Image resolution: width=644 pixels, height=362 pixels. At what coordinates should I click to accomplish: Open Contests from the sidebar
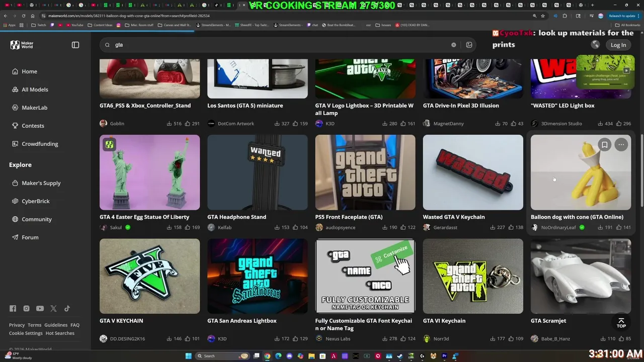33,126
